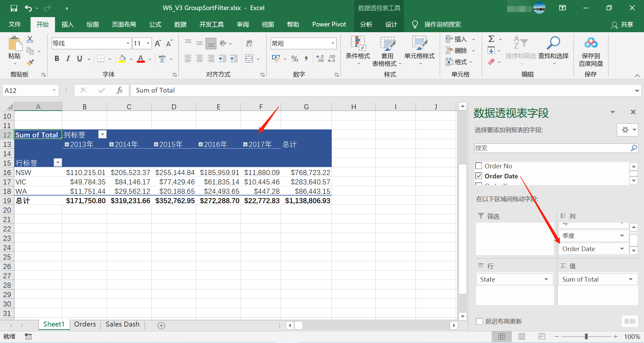
Task: Apply percent style format
Action: pyautogui.click(x=294, y=59)
